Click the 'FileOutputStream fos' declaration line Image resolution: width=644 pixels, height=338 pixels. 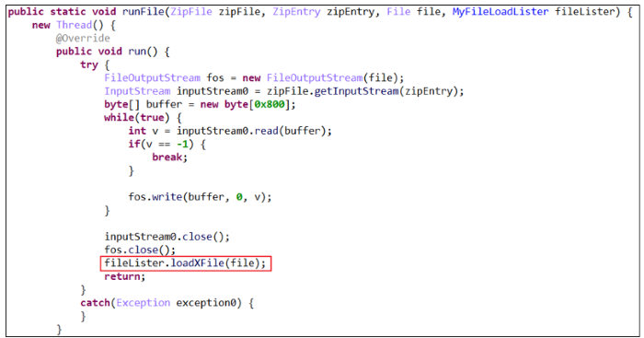pos(254,77)
